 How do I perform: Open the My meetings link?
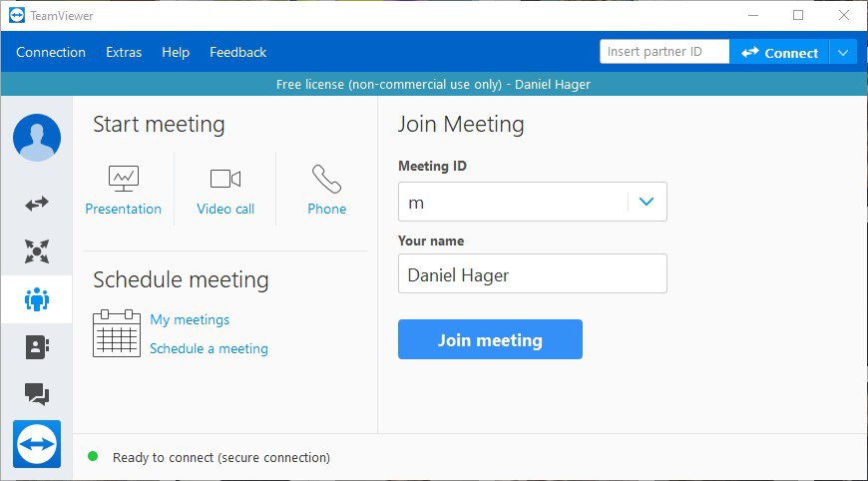point(190,320)
